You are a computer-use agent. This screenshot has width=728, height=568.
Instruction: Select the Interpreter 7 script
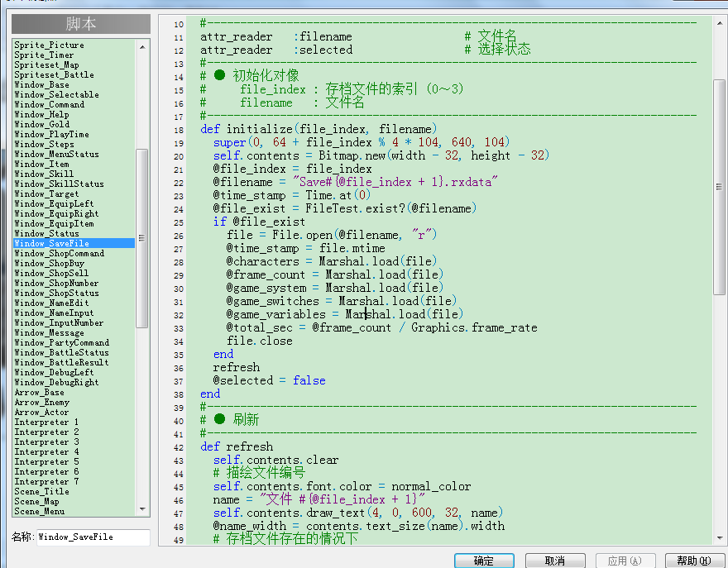[x=46, y=482]
